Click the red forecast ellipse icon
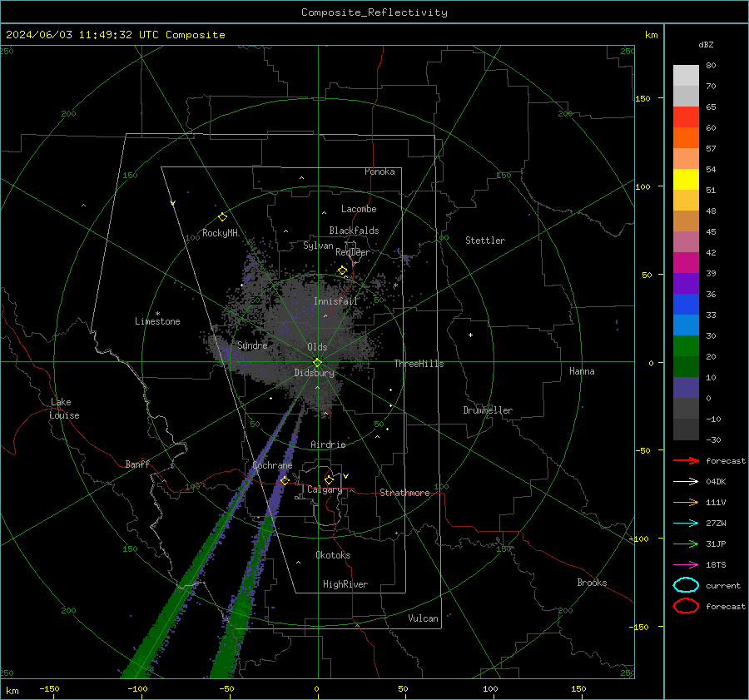Screen dimensions: 749x700 tap(686, 606)
